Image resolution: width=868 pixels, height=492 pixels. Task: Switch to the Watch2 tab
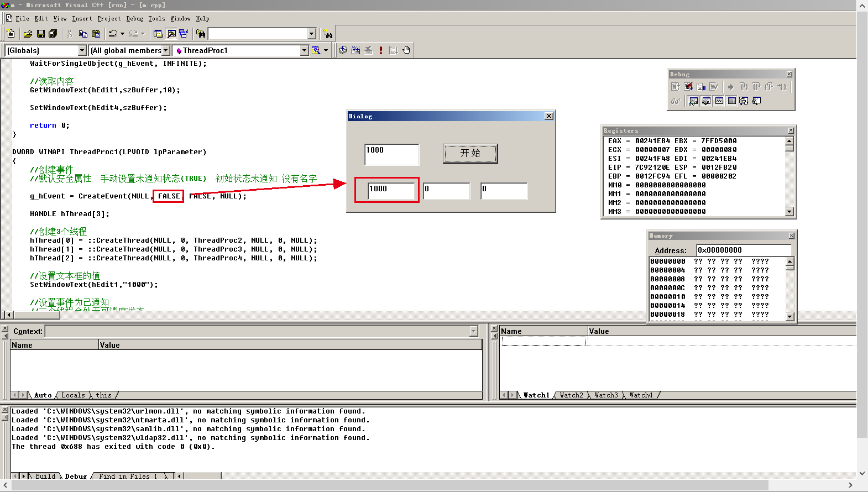pos(571,395)
